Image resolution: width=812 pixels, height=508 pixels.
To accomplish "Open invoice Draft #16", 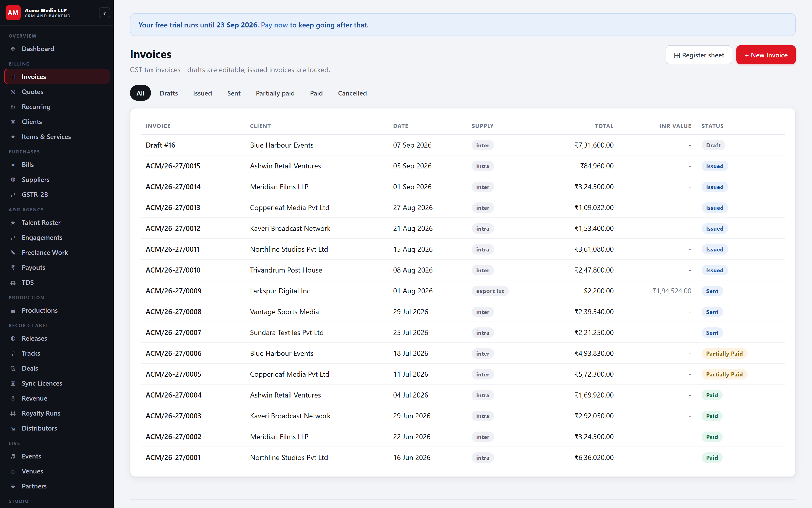I will pos(160,145).
